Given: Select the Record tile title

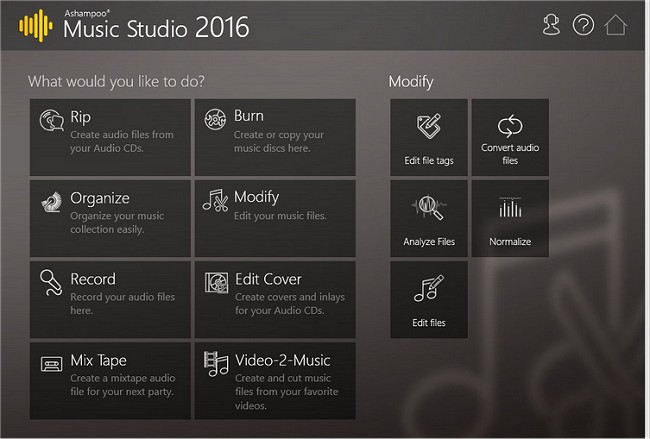Looking at the screenshot, I should (x=93, y=279).
